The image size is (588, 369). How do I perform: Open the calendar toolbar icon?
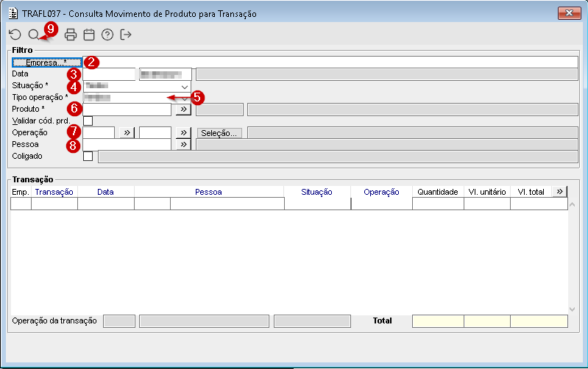click(89, 35)
